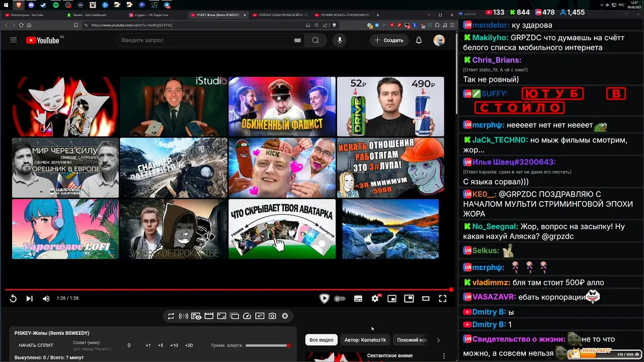Mute the video player volume
The image size is (644, 362).
click(46, 299)
